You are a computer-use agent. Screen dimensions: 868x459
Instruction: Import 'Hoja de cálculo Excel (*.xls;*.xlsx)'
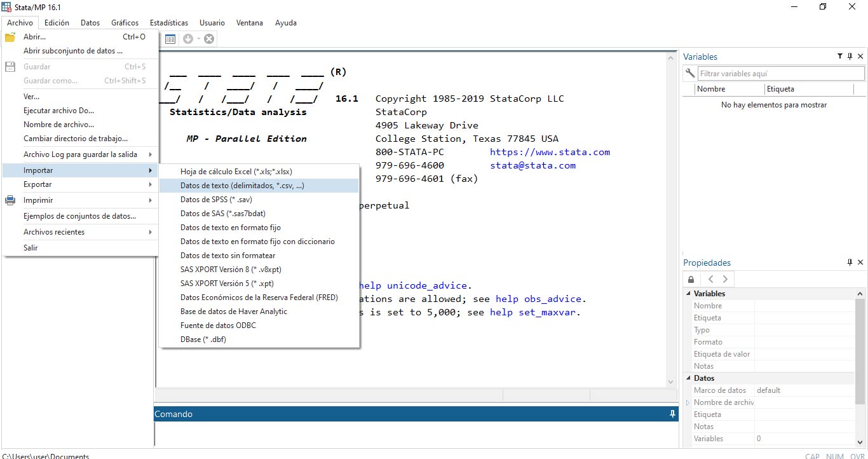pyautogui.click(x=259, y=172)
